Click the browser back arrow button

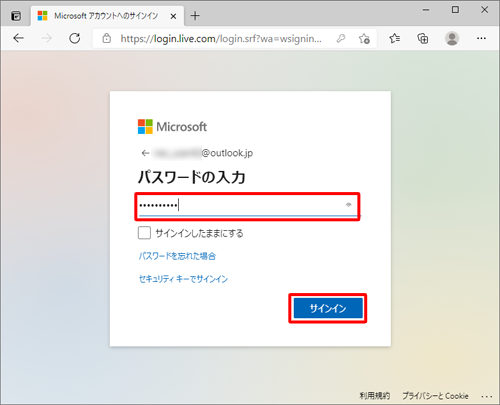click(18, 38)
